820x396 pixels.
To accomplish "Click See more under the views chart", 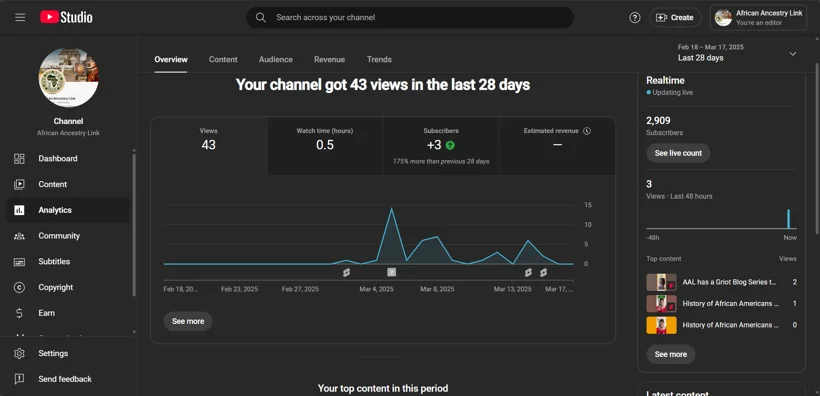I will [188, 321].
